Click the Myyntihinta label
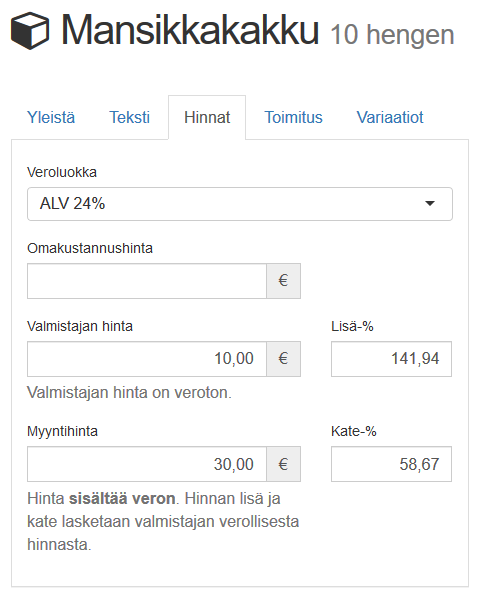Viewport: 482px width, 602px height. [x=62, y=432]
